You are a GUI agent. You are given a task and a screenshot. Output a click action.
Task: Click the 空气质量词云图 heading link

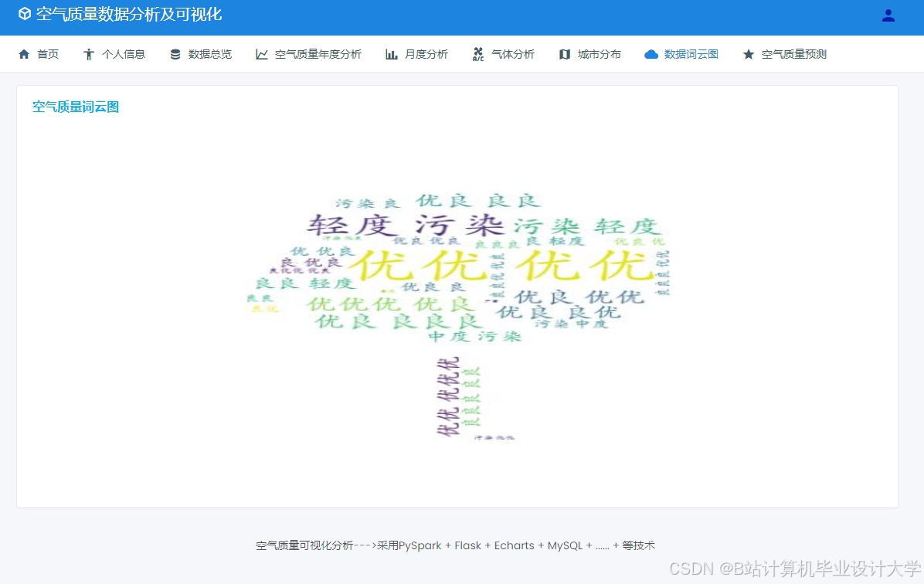click(75, 107)
